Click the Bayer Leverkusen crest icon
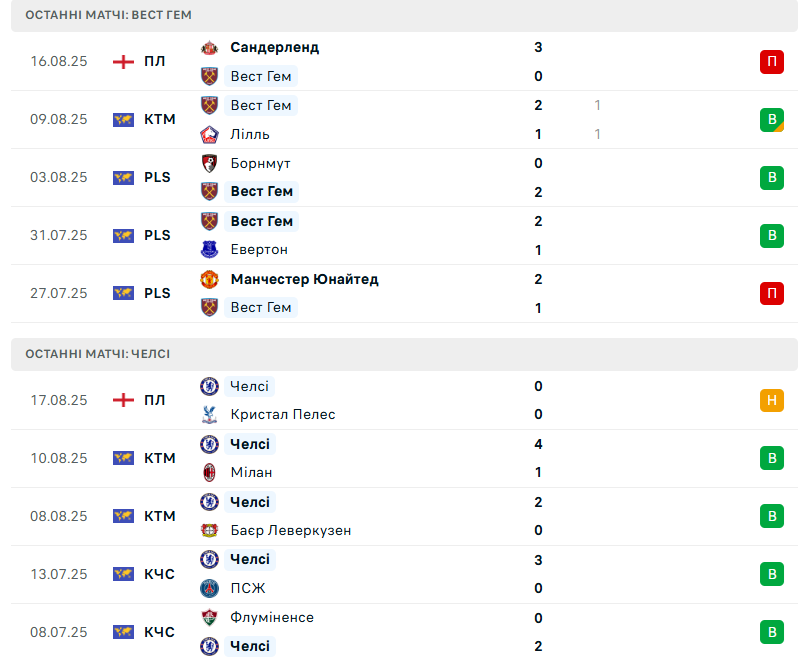 (x=209, y=530)
